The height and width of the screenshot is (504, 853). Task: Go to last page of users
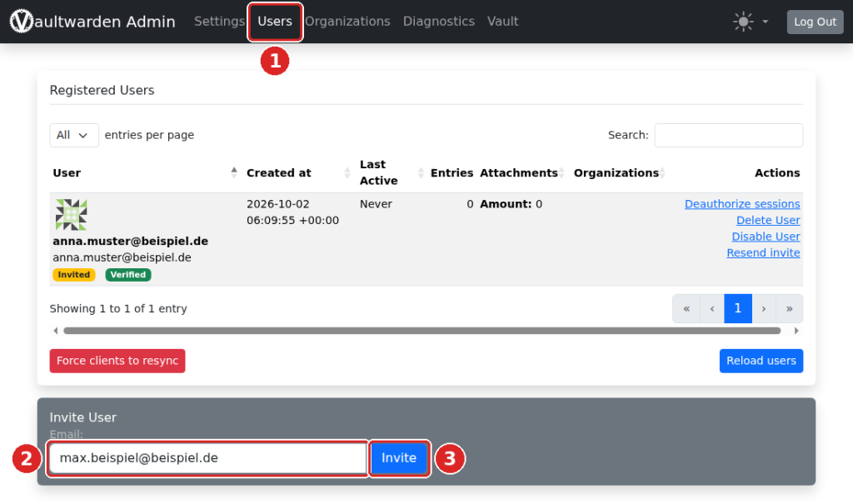point(790,308)
